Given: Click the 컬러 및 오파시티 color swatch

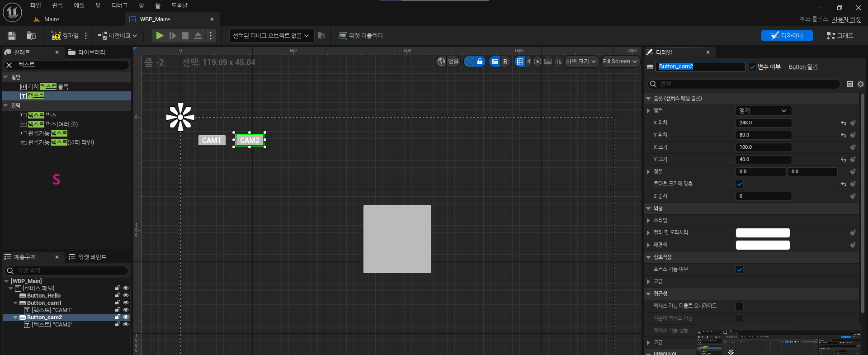Looking at the screenshot, I should (x=763, y=233).
